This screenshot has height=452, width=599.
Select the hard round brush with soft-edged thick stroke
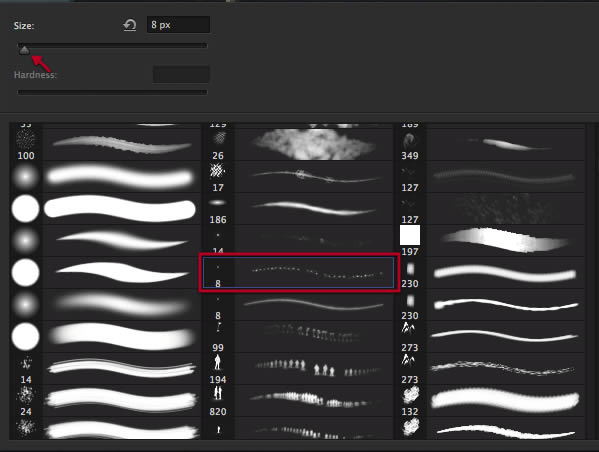(x=105, y=337)
